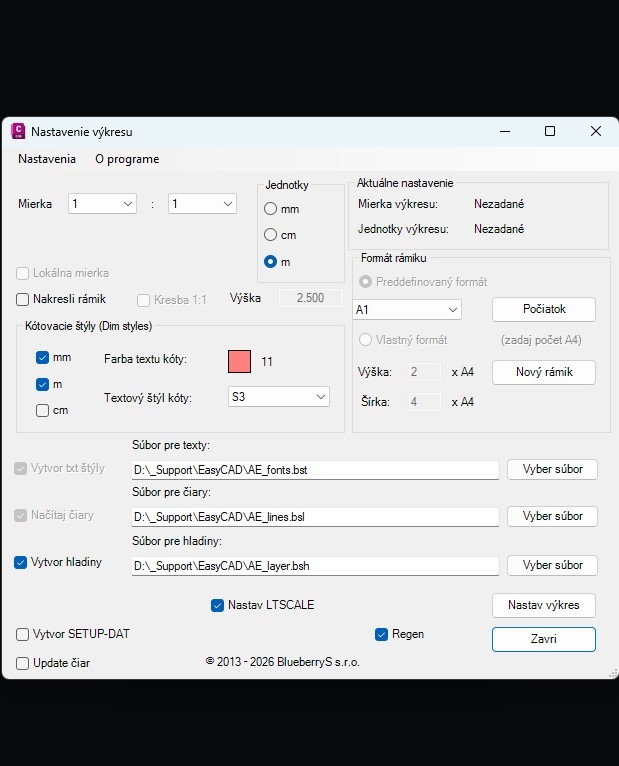
Task: Expand the Textový štýl kóty S3 dropdown
Action: (x=279, y=397)
